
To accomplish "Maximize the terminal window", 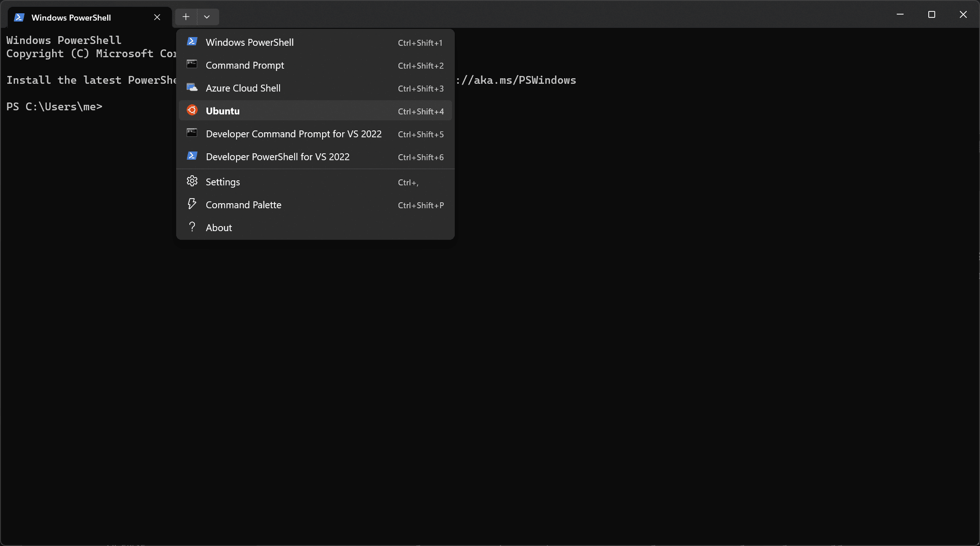I will click(x=932, y=15).
